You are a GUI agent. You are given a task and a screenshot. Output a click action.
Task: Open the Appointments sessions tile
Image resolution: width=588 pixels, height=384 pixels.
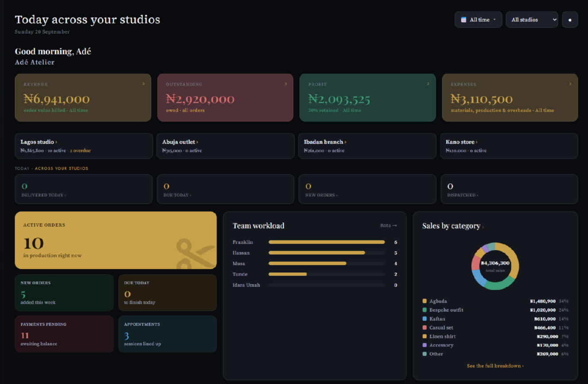(x=167, y=334)
